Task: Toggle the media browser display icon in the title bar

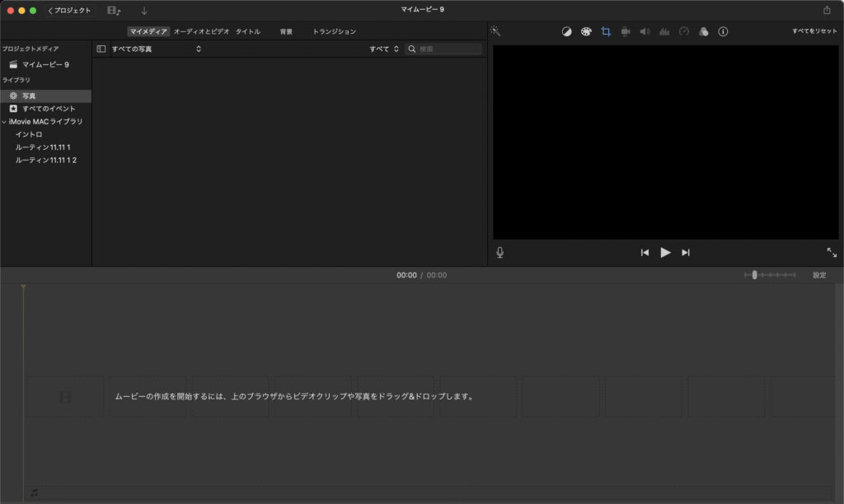Action: tap(114, 11)
